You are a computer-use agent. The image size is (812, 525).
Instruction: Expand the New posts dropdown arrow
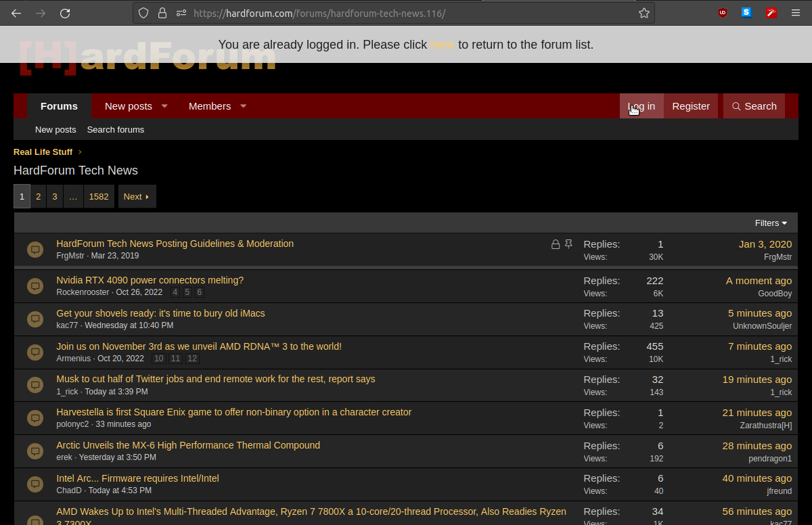pyautogui.click(x=164, y=106)
